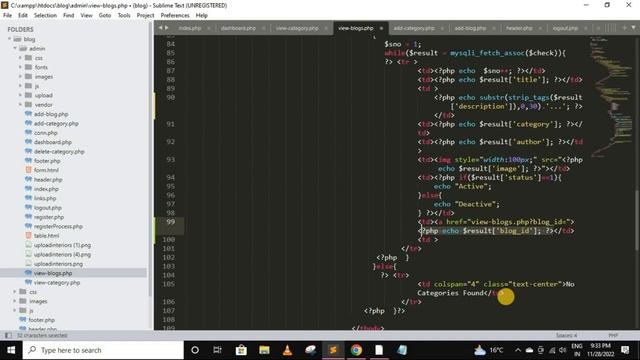The image size is (640, 360).
Task: Collapse the blog folder tree
Action: coord(9,39)
